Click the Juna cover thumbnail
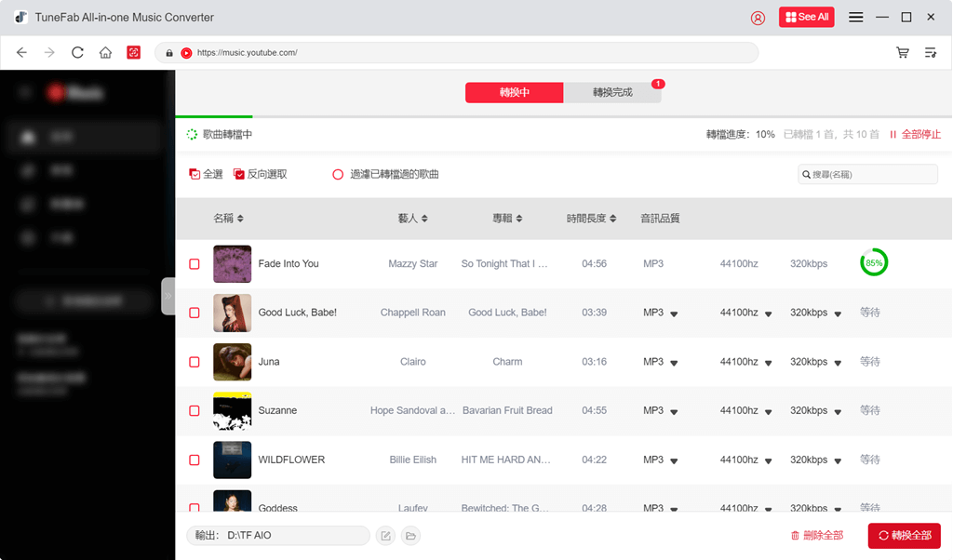953x560 pixels. tap(232, 362)
